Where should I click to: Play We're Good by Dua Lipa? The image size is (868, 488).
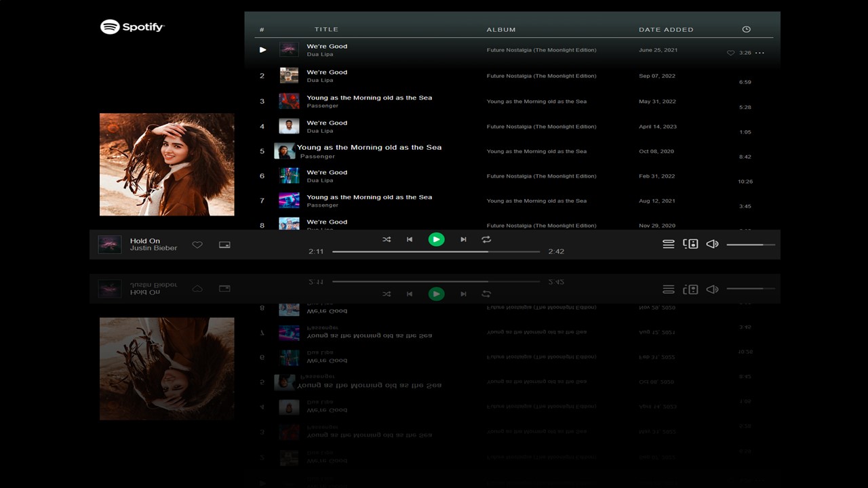pyautogui.click(x=262, y=49)
